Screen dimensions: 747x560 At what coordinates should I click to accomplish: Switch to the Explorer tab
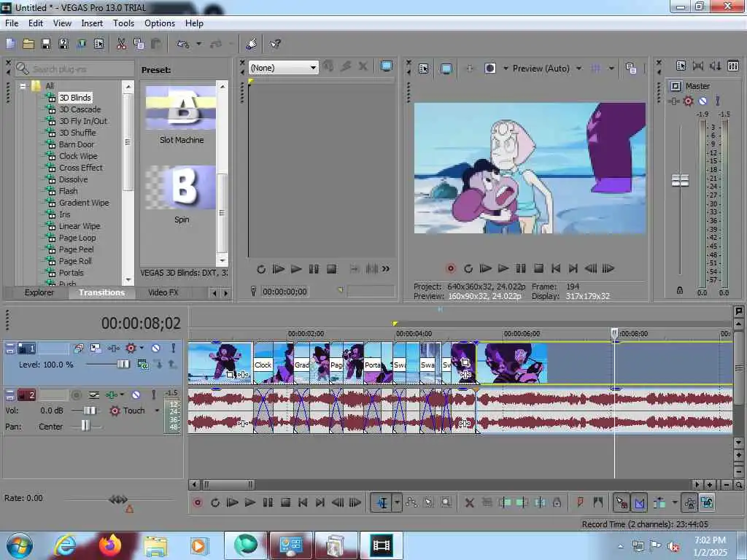coord(39,292)
